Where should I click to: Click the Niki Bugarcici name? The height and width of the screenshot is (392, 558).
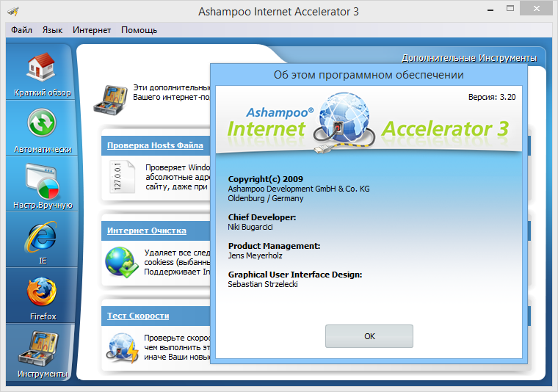[x=250, y=227]
